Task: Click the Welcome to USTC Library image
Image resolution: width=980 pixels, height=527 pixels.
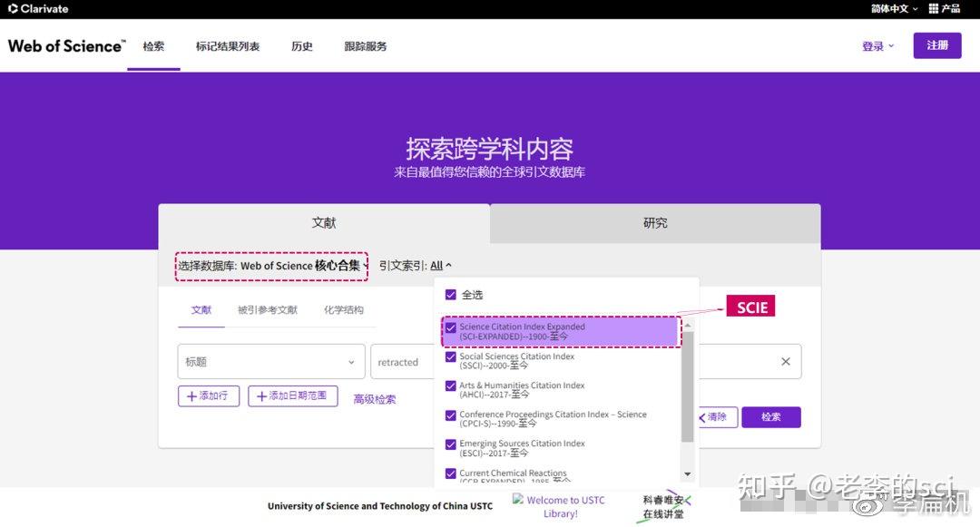Action: pos(560,506)
